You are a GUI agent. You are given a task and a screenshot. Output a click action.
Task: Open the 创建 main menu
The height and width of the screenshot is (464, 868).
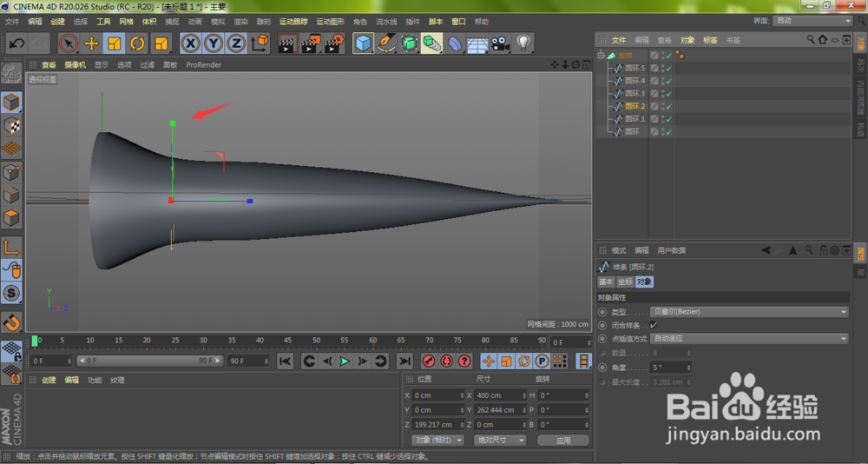coord(57,22)
